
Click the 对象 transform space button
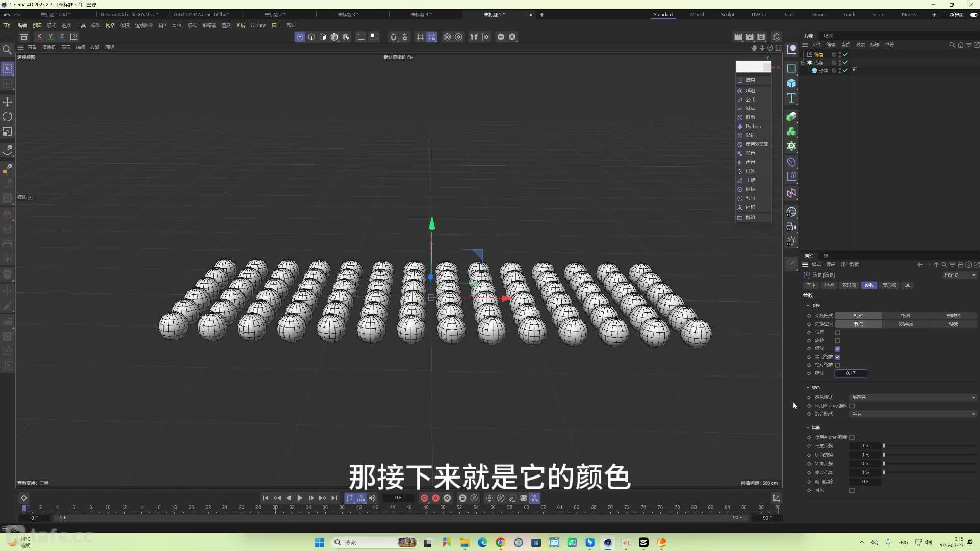(953, 324)
